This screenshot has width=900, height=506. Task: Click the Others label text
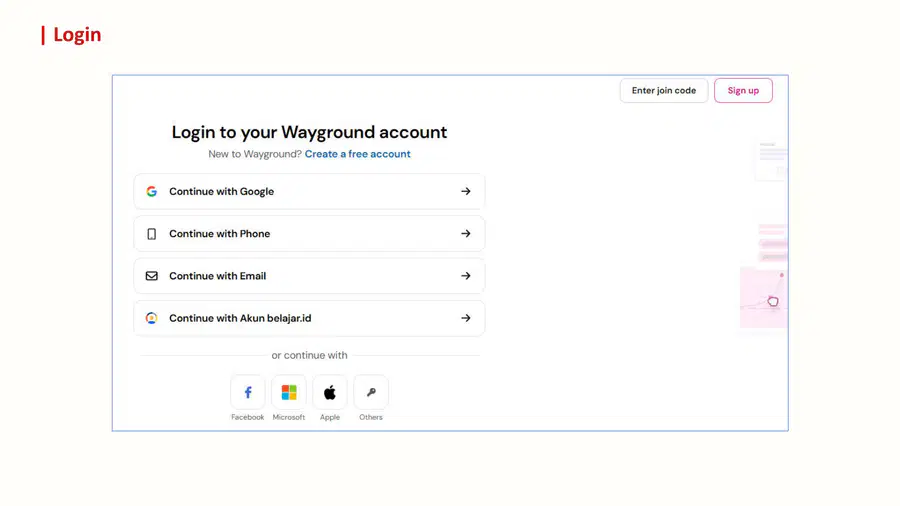pyautogui.click(x=371, y=417)
